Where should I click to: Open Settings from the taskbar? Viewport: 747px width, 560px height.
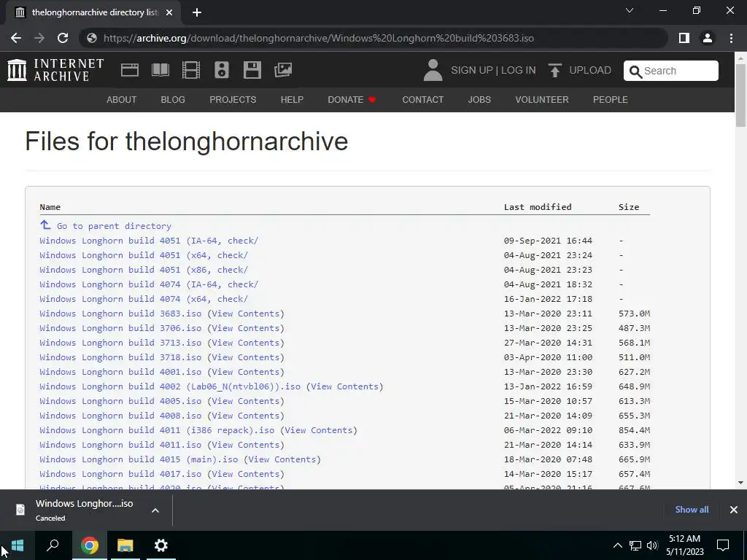pos(161,545)
